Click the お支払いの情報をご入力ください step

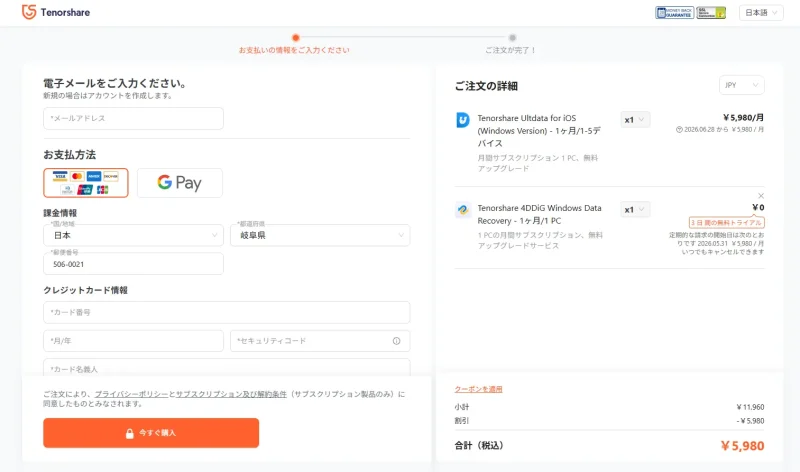point(294,50)
